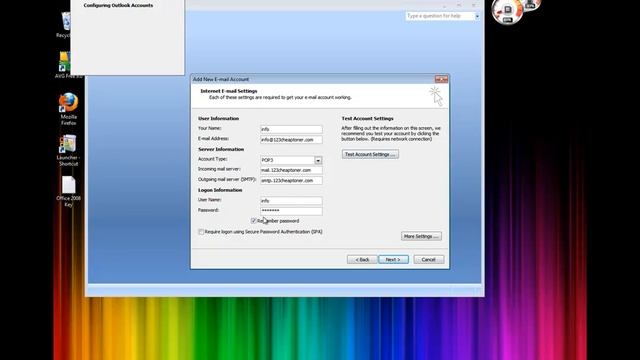This screenshot has width=640, height=360.
Task: Click the User Name field
Action: click(x=291, y=201)
